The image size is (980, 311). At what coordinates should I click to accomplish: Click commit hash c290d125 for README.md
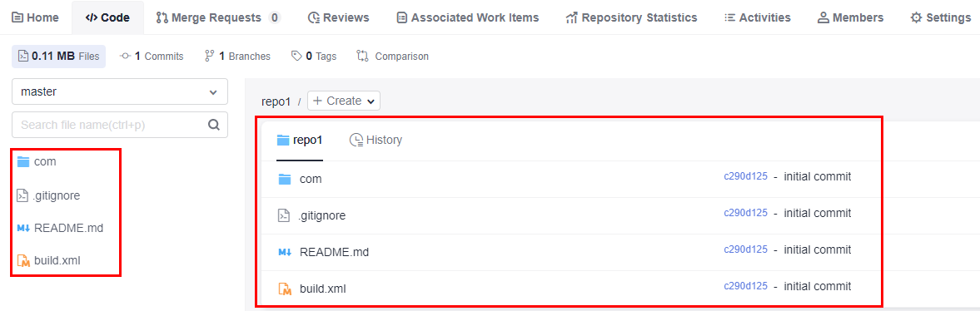click(x=745, y=249)
